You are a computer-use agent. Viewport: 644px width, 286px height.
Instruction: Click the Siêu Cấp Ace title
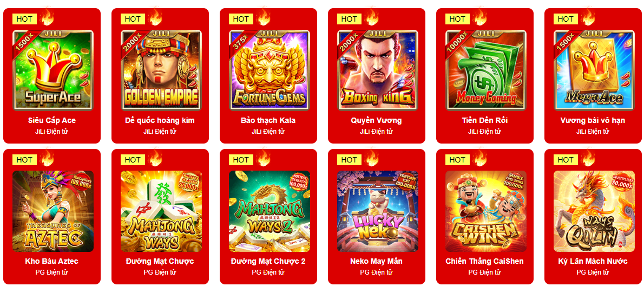click(x=52, y=120)
